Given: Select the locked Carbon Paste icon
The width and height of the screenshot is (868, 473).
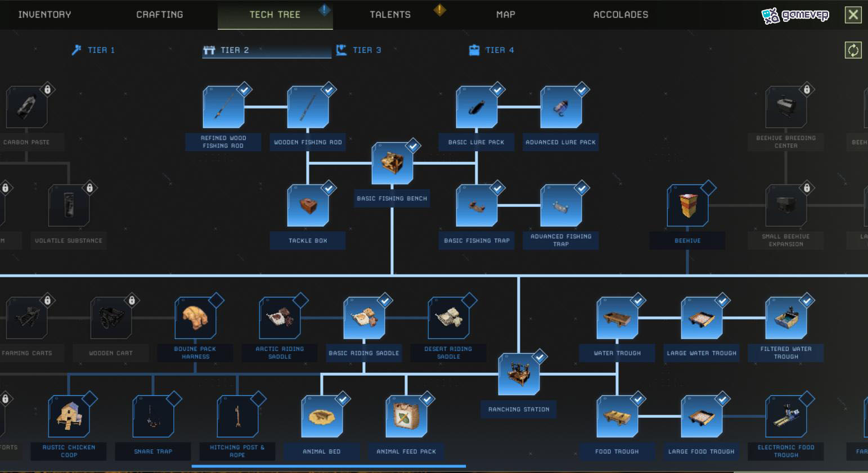Looking at the screenshot, I should click(26, 107).
